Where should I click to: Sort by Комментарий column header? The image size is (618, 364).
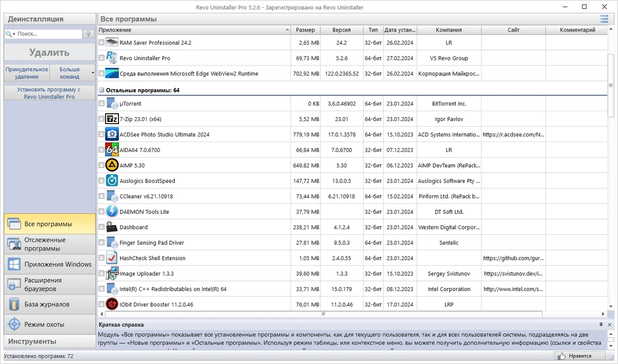(577, 30)
